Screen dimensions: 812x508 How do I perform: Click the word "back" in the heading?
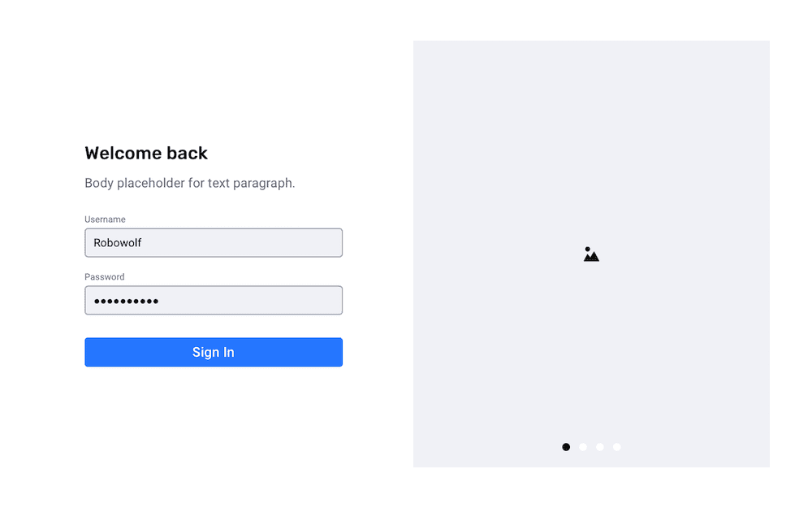point(187,153)
